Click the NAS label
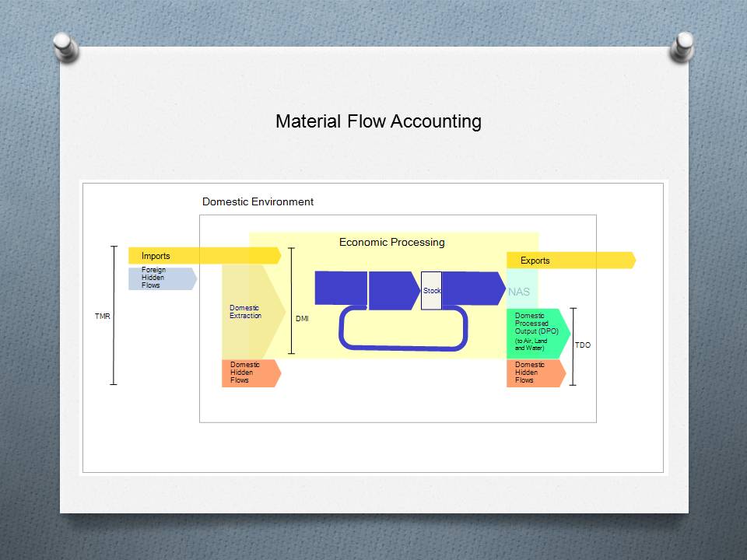 tap(519, 292)
